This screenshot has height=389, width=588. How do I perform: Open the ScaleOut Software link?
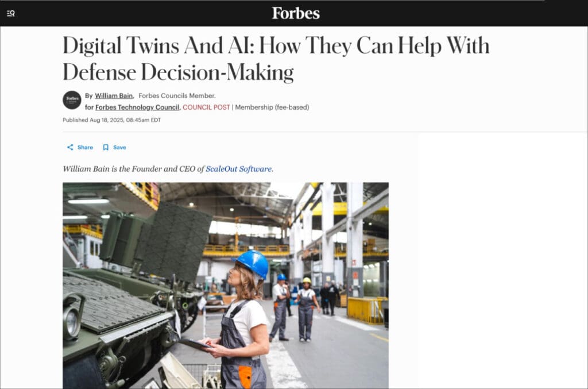pyautogui.click(x=238, y=169)
